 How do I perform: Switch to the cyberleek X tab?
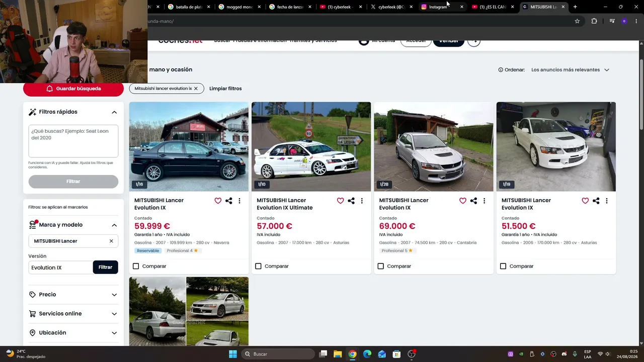[391, 7]
